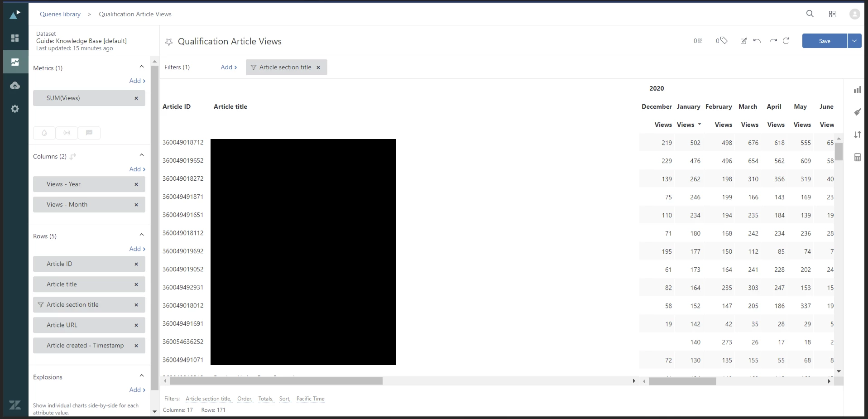The image size is (868, 419).
Task: Remove Article created - Timestamp row
Action: click(136, 346)
